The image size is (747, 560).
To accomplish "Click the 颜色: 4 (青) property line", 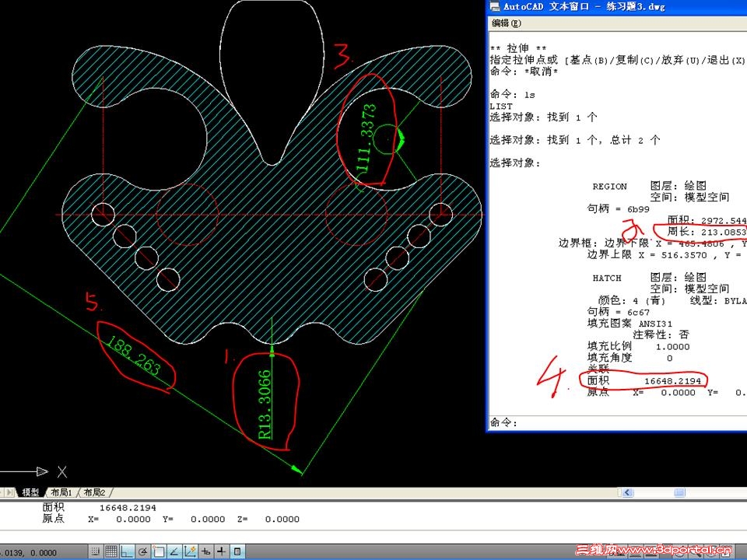I will point(632,301).
